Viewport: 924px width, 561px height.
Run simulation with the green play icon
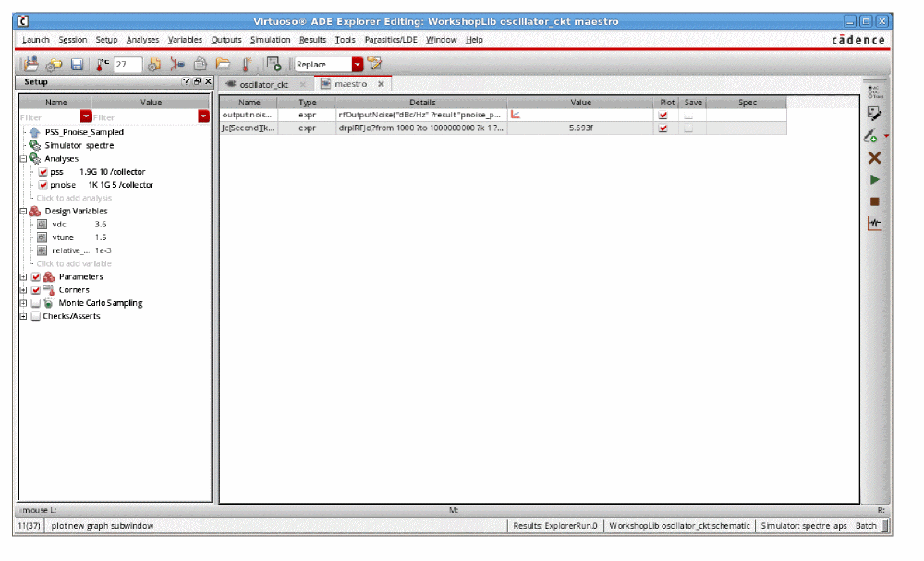pos(874,179)
